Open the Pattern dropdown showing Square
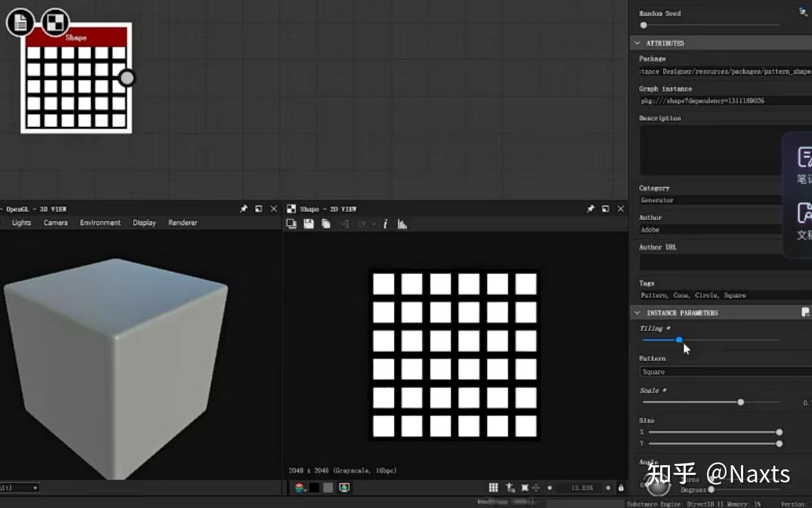 coord(724,371)
